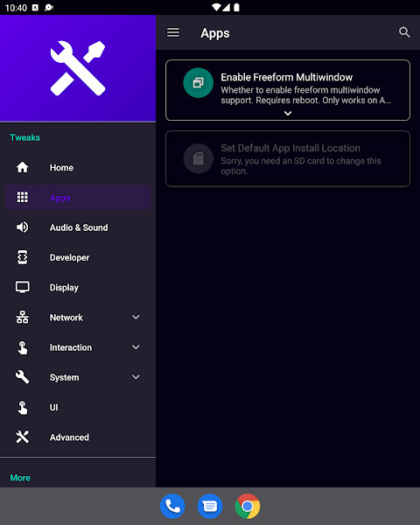
Task: Select Apps in the navigation drawer
Action: click(78, 198)
